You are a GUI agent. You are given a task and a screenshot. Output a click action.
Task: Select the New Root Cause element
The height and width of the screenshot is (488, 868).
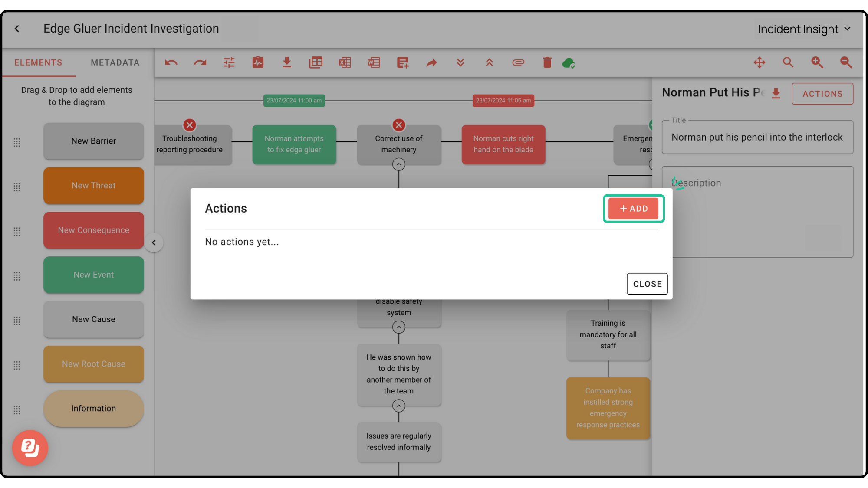(93, 364)
